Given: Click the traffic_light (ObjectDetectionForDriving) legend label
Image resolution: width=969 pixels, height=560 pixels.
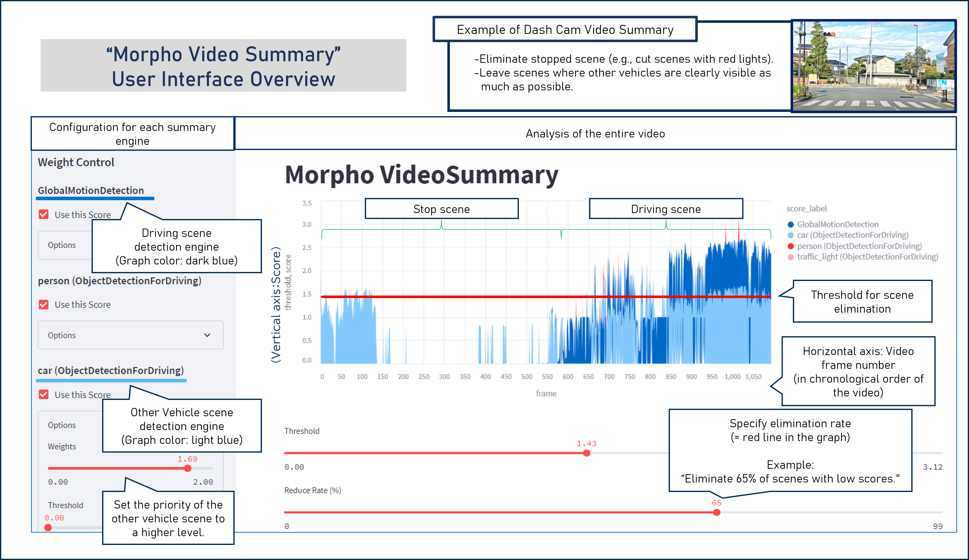Looking at the screenshot, I should click(867, 257).
